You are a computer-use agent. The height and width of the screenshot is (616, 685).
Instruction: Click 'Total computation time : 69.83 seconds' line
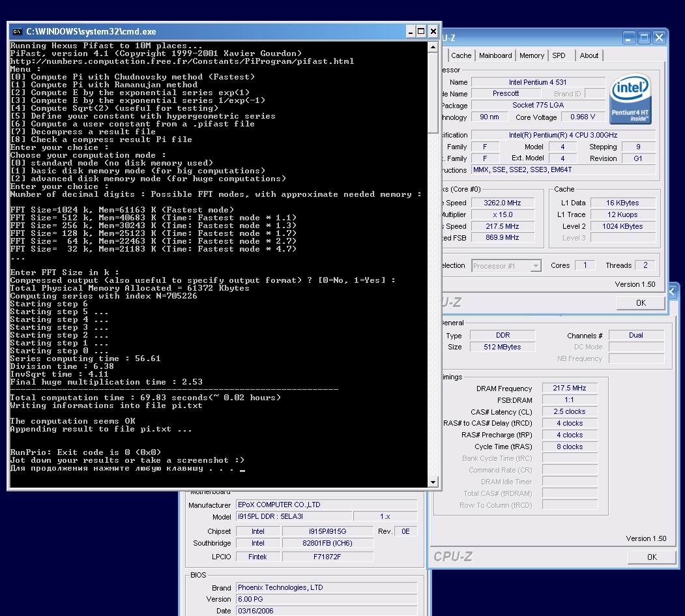(145, 398)
